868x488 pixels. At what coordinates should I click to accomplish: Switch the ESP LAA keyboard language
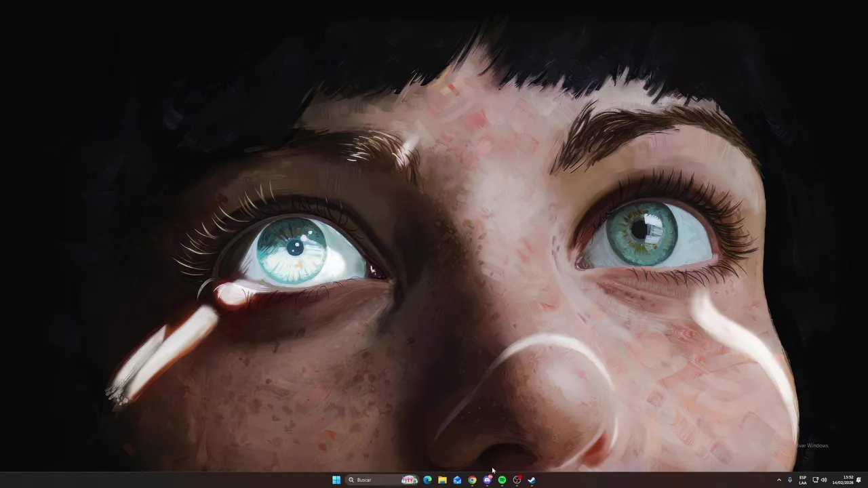[x=803, y=480]
